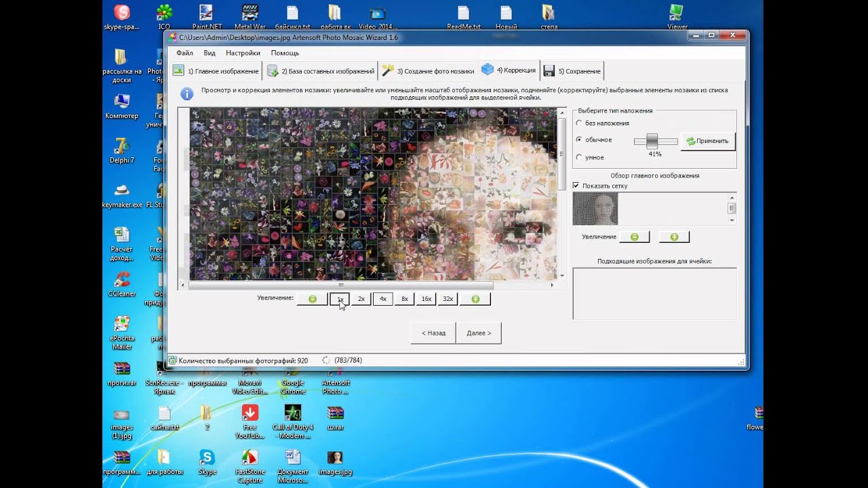
Task: Click the mosaic vertical scrollbar thumb
Action: click(561, 153)
